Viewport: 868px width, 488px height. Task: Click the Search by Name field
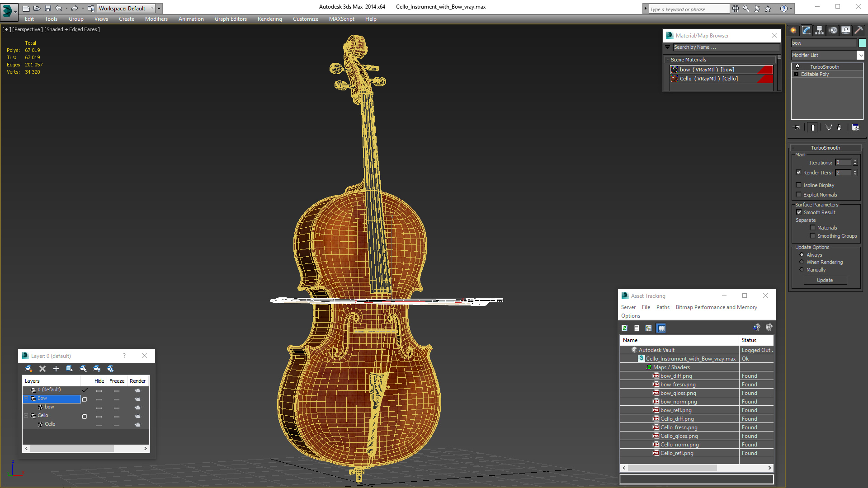(x=725, y=47)
